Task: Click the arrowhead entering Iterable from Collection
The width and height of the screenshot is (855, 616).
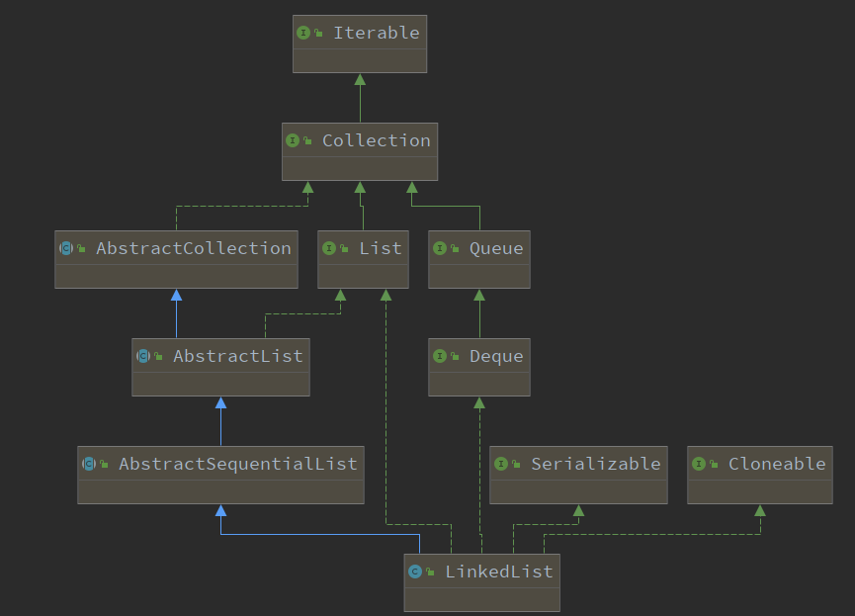Action: pos(360,80)
